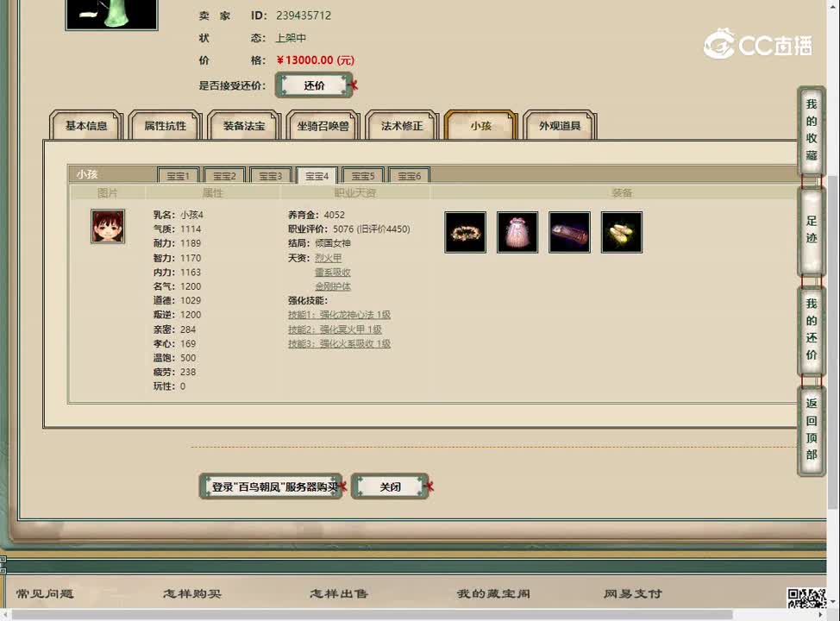840x621 pixels.
Task: Switch to 宝宝1 sub-tab
Action: point(179,176)
